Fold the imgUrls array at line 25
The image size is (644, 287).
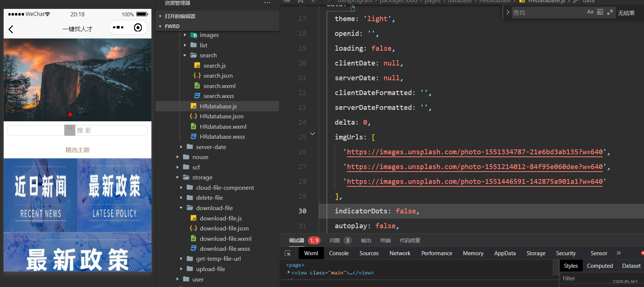pos(312,134)
